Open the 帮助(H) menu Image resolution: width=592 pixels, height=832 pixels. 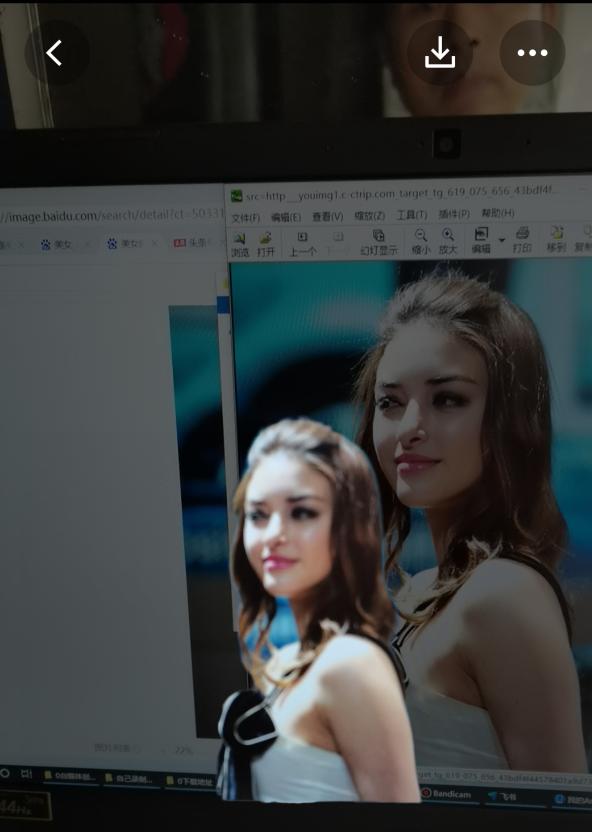coord(498,213)
